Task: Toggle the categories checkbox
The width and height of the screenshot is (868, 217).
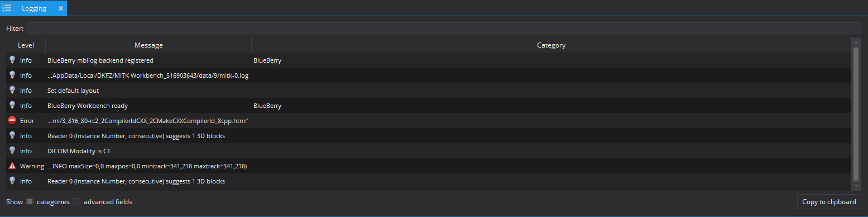Action: point(30,202)
